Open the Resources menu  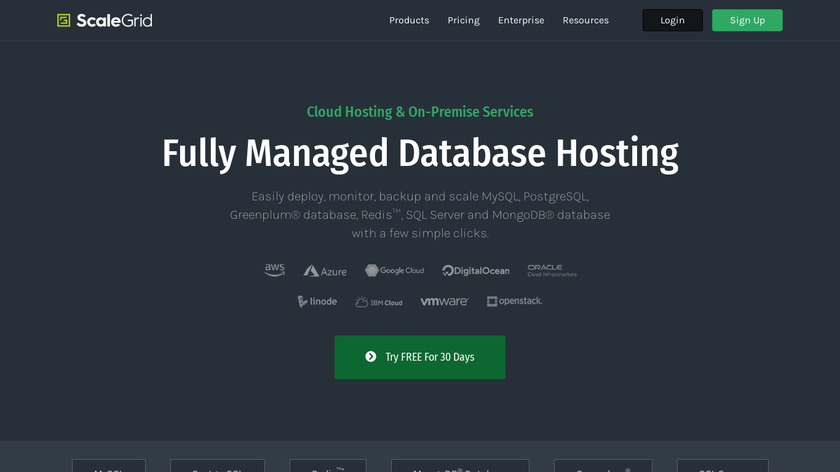(x=585, y=20)
